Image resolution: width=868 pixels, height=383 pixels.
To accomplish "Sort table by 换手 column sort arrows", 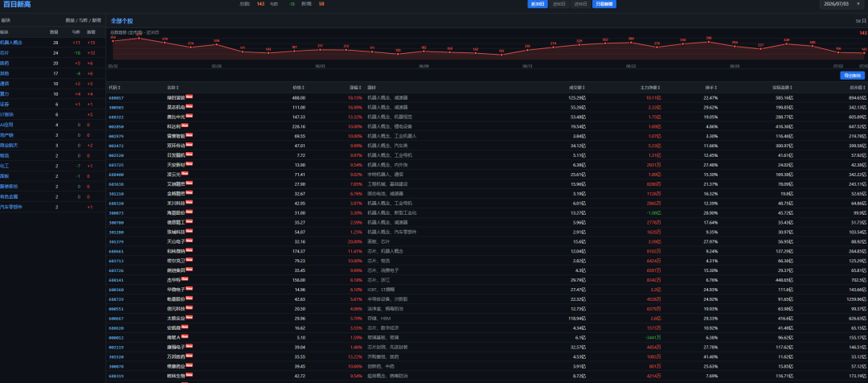I will click(717, 88).
